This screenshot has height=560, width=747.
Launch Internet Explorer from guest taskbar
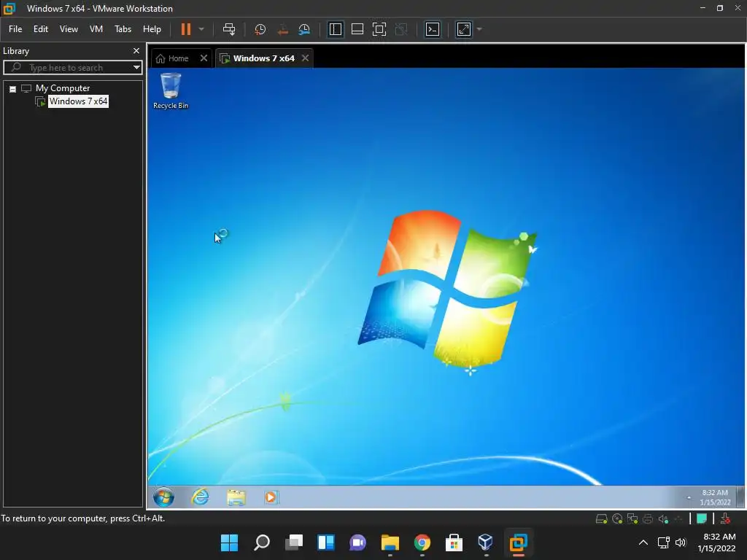pos(200,497)
